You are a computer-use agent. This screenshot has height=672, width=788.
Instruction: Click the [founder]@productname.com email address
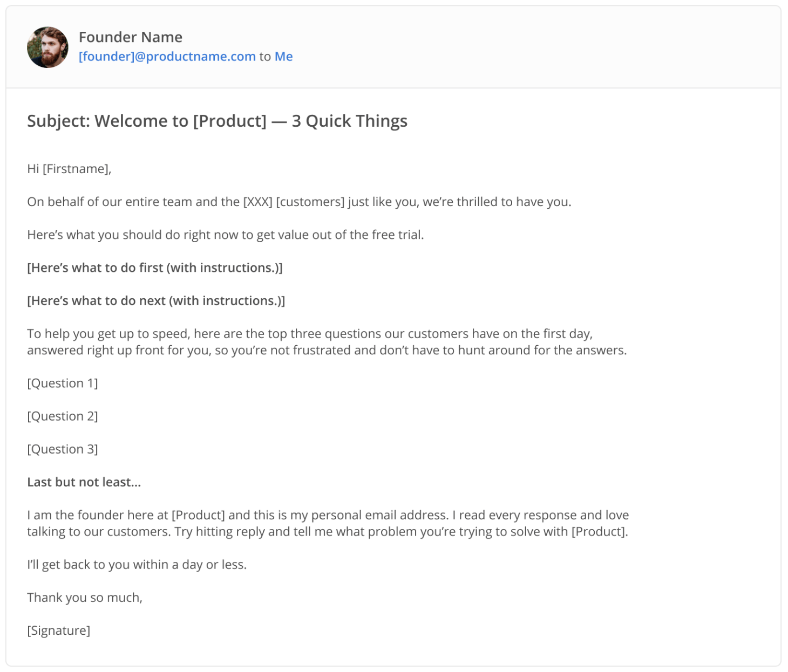coord(167,57)
